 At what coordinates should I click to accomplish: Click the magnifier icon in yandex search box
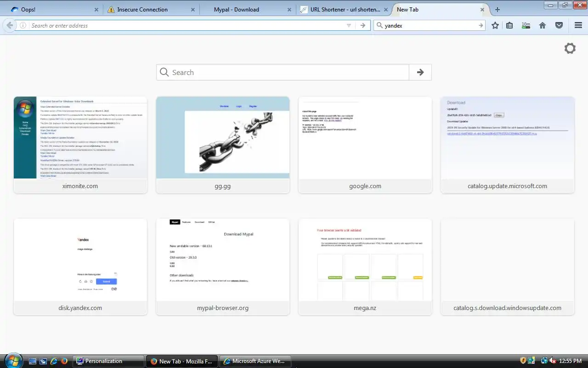tap(379, 26)
